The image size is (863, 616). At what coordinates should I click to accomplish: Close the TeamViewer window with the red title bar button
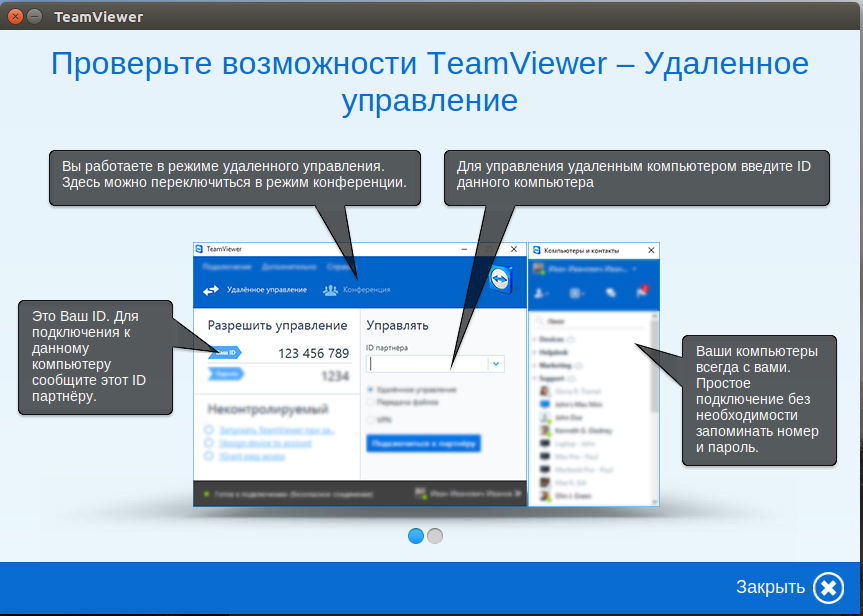pos(15,17)
